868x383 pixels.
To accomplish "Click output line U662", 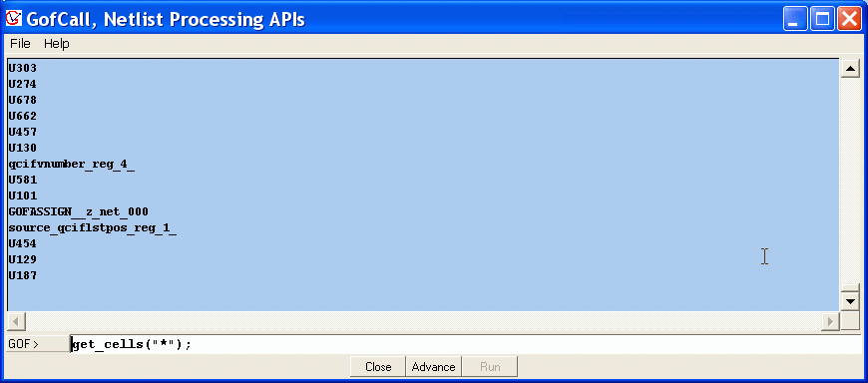I will (23, 117).
